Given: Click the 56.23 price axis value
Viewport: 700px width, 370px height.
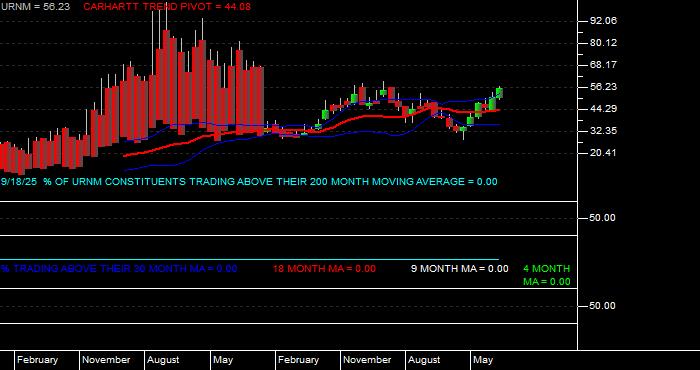Looking at the screenshot, I should (603, 87).
